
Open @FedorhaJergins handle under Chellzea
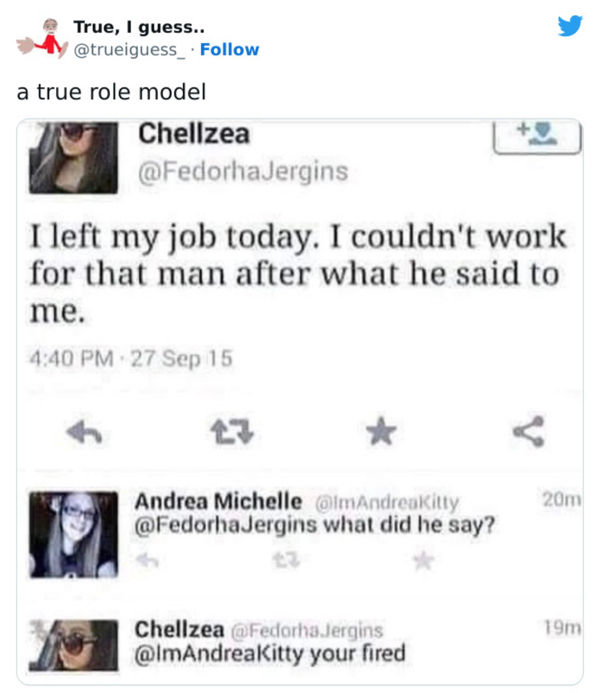point(243,172)
